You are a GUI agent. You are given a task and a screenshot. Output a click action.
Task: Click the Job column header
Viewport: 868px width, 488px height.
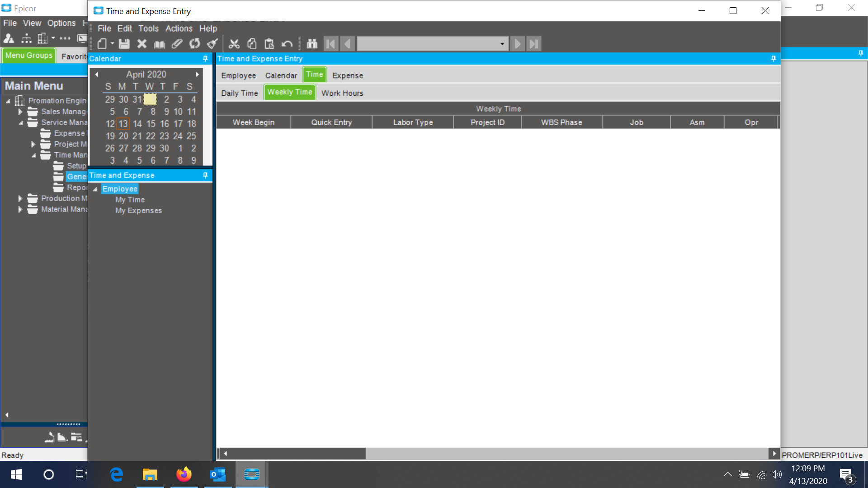pos(637,122)
